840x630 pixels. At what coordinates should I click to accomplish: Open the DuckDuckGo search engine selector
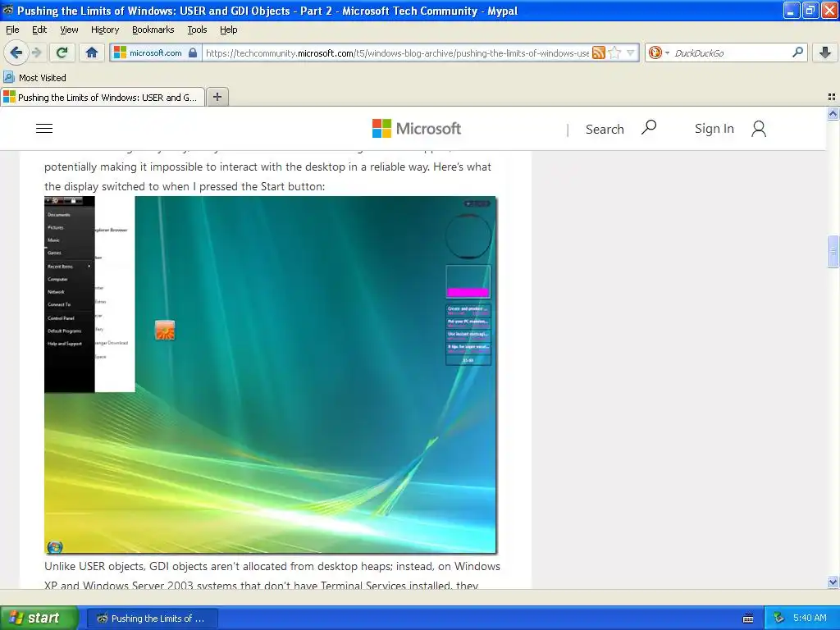659,52
